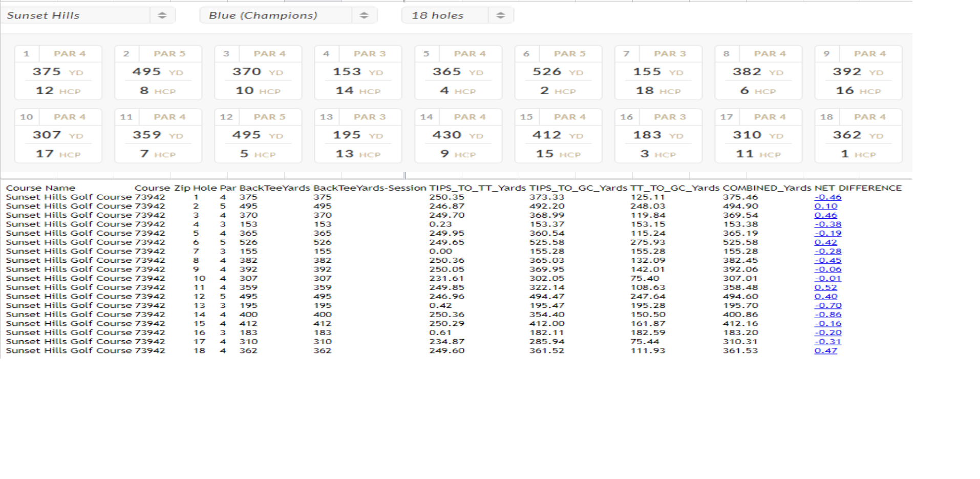980x479 pixels.
Task: Click TT_TO_GC_Yards value 161.87
Action: coord(648,324)
